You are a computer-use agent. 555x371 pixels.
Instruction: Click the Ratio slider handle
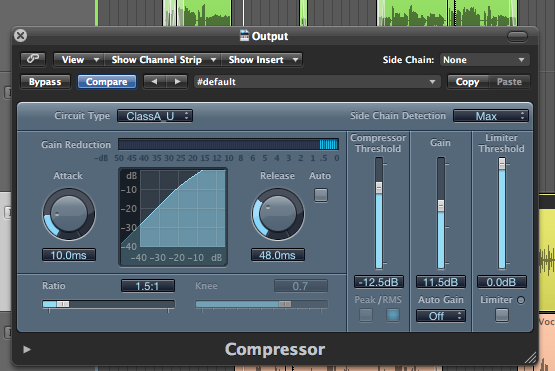[x=63, y=304]
